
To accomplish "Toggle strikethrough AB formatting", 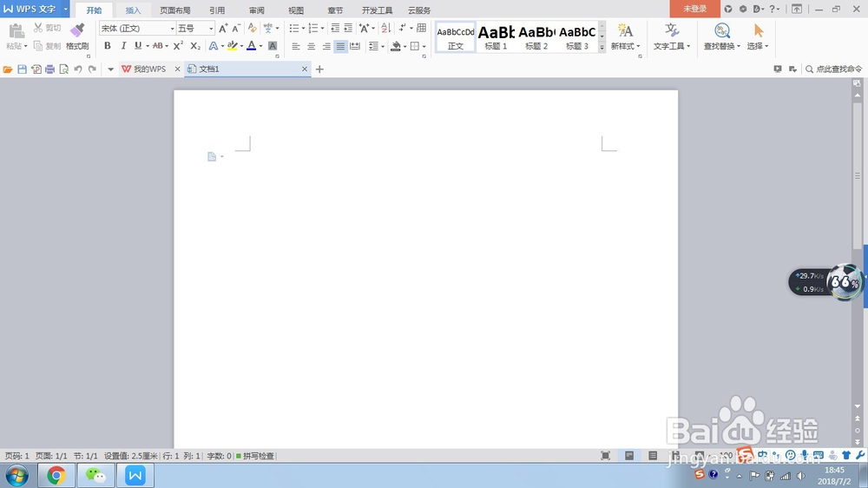I will click(x=158, y=46).
